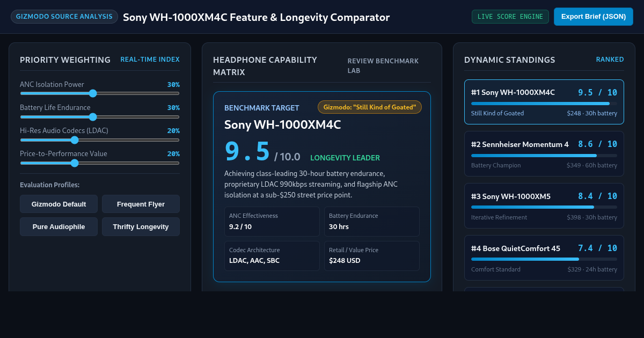The image size is (644, 338).
Task: Adjust the Battery Life Endurance slider
Action: pyautogui.click(x=100, y=116)
